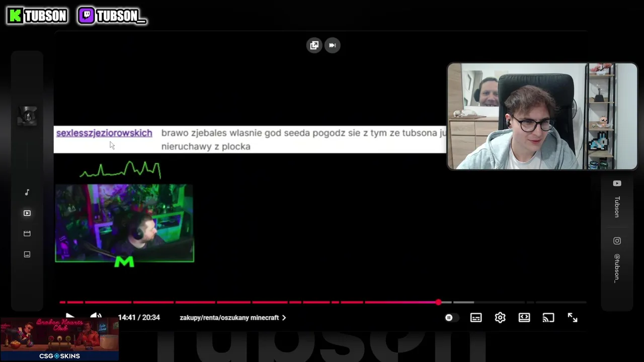Click the play button in player bar

[x=69, y=317]
